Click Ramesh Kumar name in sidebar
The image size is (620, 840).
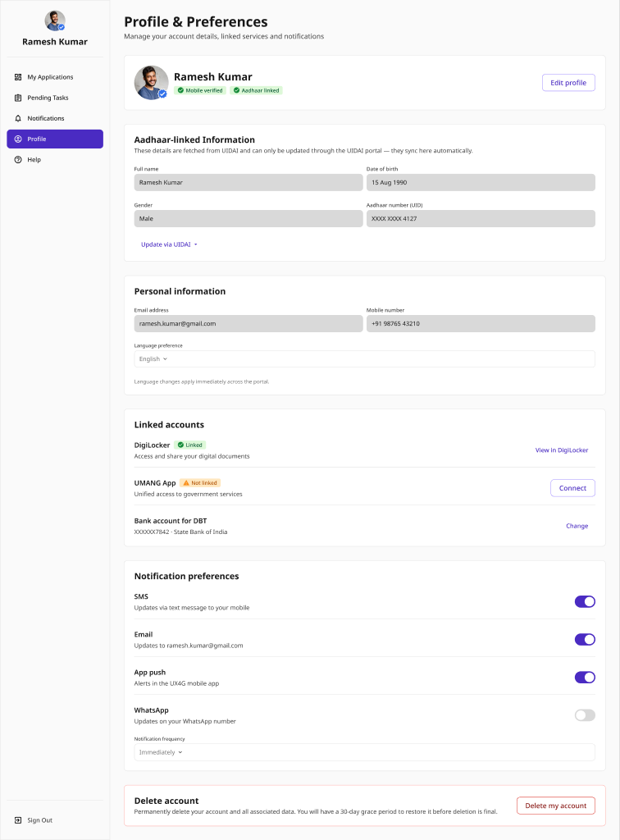point(55,42)
